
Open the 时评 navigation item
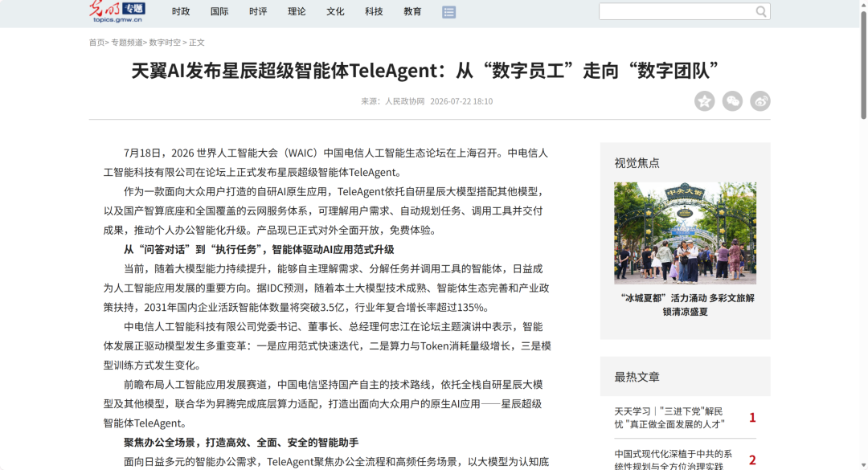(258, 11)
